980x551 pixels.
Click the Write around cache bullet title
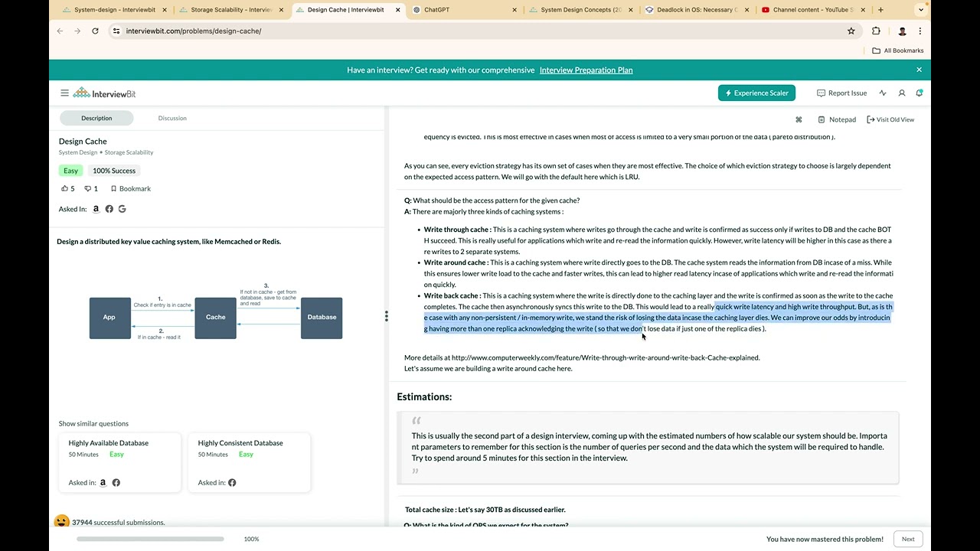click(456, 262)
